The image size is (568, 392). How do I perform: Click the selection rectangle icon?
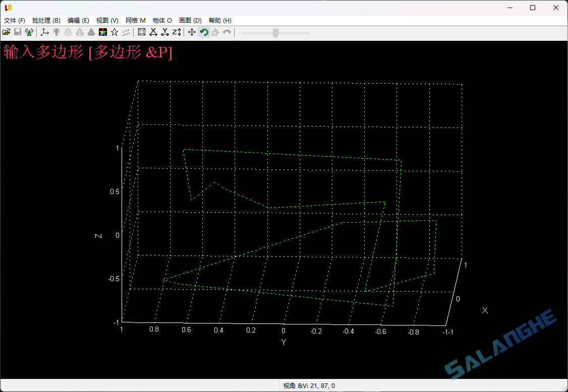coord(142,32)
